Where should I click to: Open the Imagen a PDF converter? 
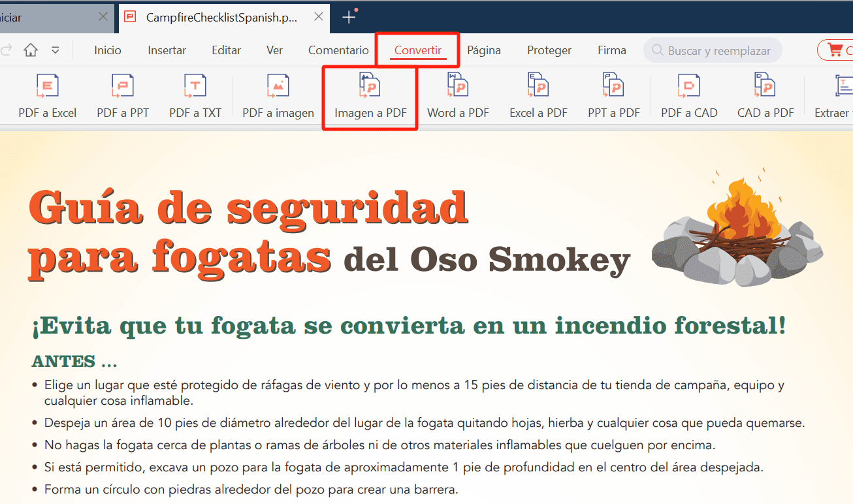(x=370, y=95)
